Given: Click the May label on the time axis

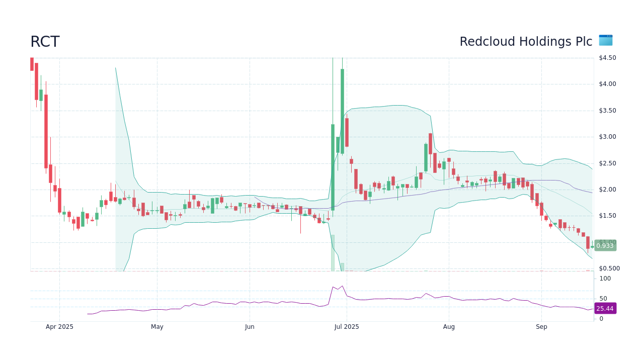Looking at the screenshot, I should [157, 326].
